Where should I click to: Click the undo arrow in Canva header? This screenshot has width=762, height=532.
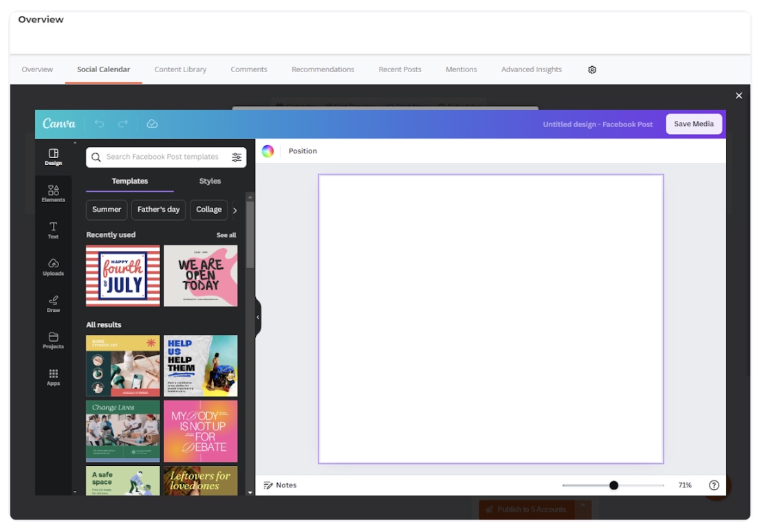[x=99, y=124]
